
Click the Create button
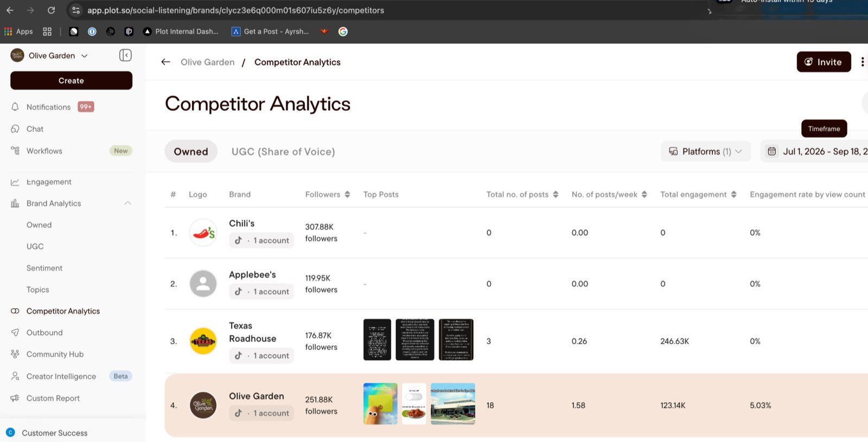[x=71, y=80]
